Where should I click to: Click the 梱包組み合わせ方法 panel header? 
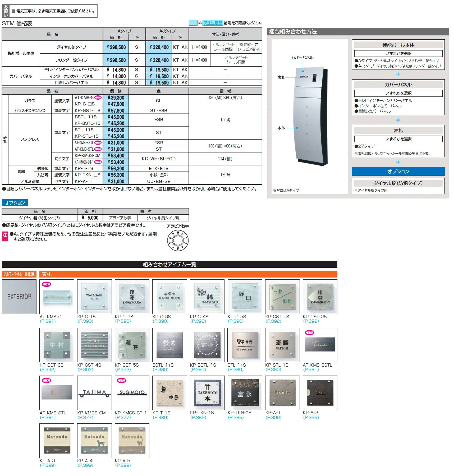[358, 32]
